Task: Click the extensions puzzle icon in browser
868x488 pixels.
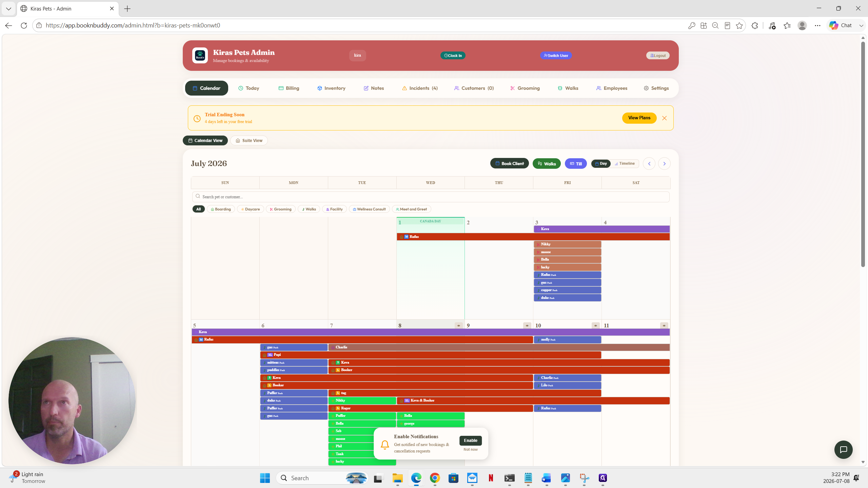Action: (755, 25)
